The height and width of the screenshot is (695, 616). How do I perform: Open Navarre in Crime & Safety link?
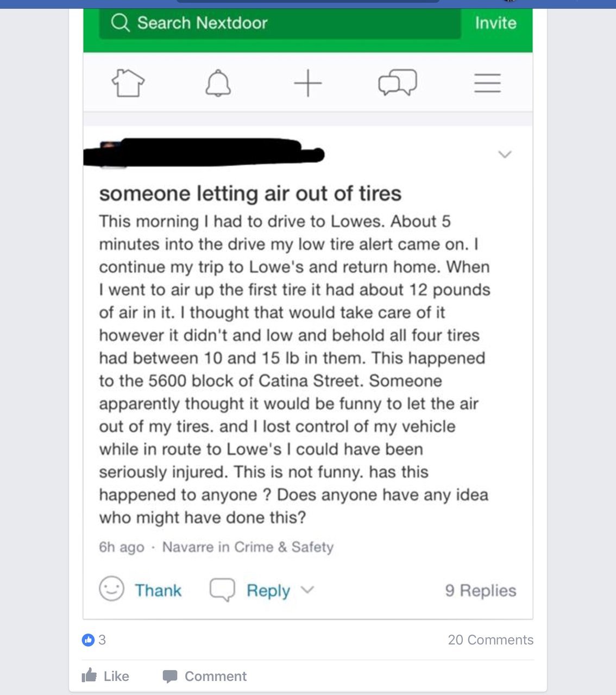click(x=248, y=547)
